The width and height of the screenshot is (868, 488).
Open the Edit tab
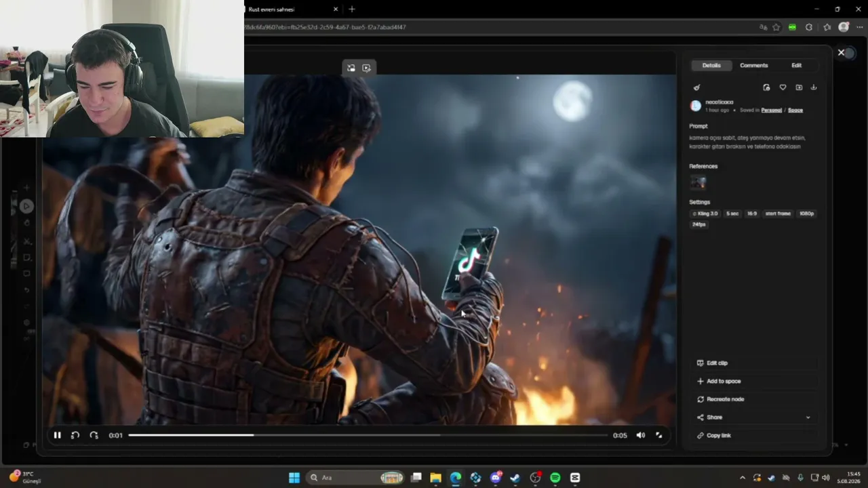click(796, 65)
